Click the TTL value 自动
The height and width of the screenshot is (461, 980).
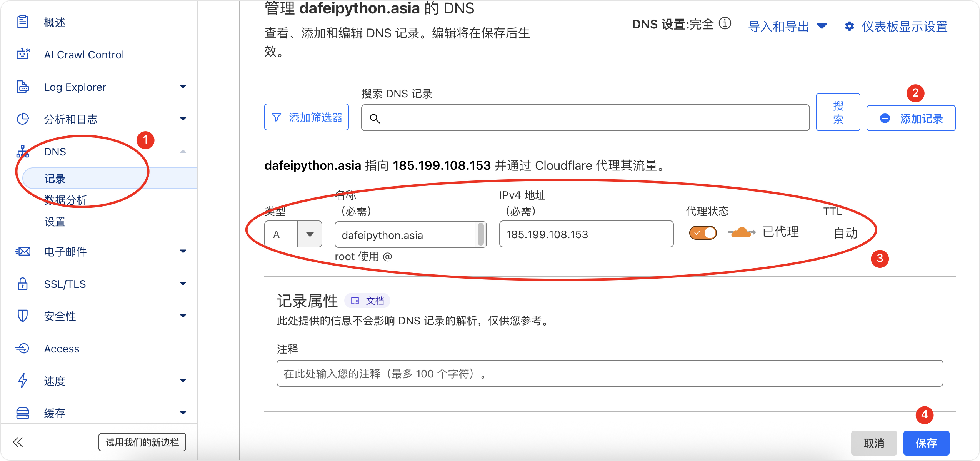845,233
